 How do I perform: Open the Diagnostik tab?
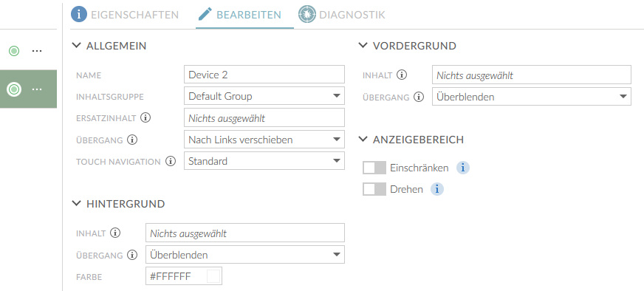342,15
